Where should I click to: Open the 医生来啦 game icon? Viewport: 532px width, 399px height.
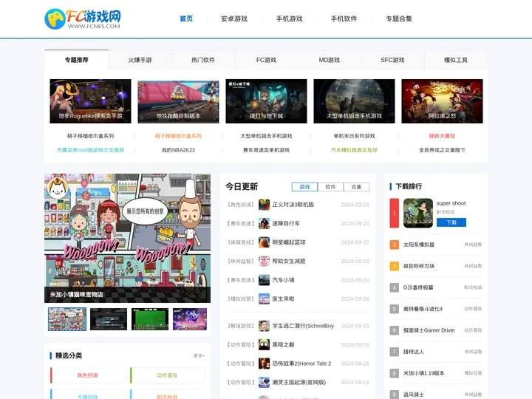click(264, 299)
